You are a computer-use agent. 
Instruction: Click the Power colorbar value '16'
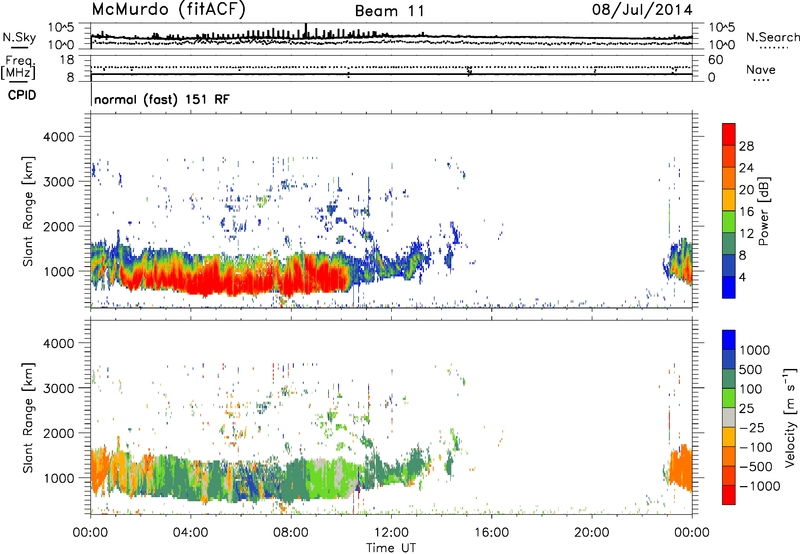tap(746, 212)
